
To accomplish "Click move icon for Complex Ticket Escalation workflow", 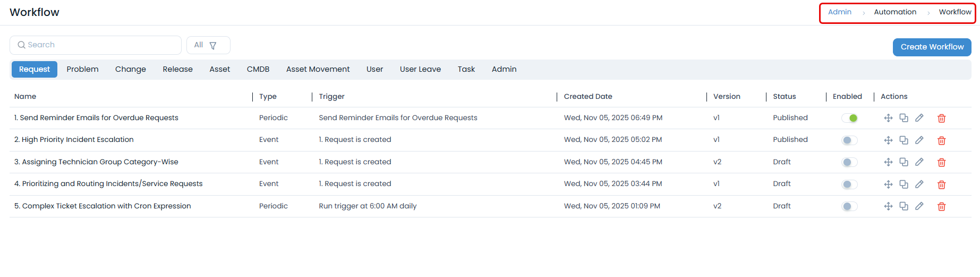I will click(888, 206).
